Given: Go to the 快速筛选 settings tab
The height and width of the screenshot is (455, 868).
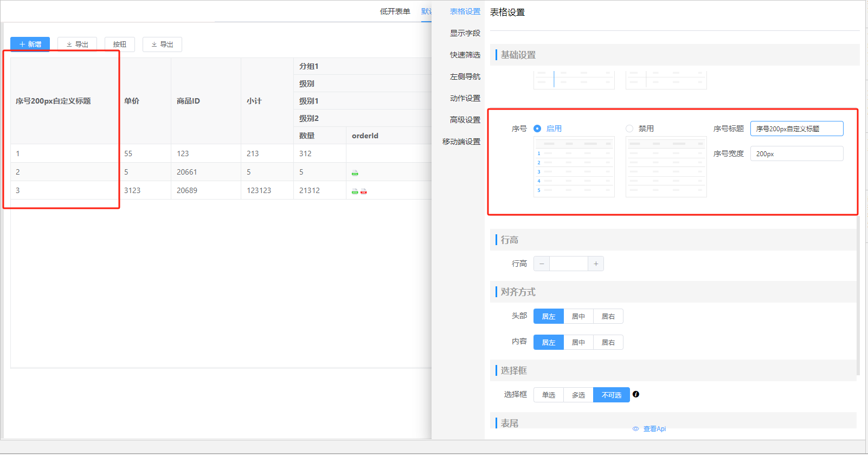Looking at the screenshot, I should point(465,55).
